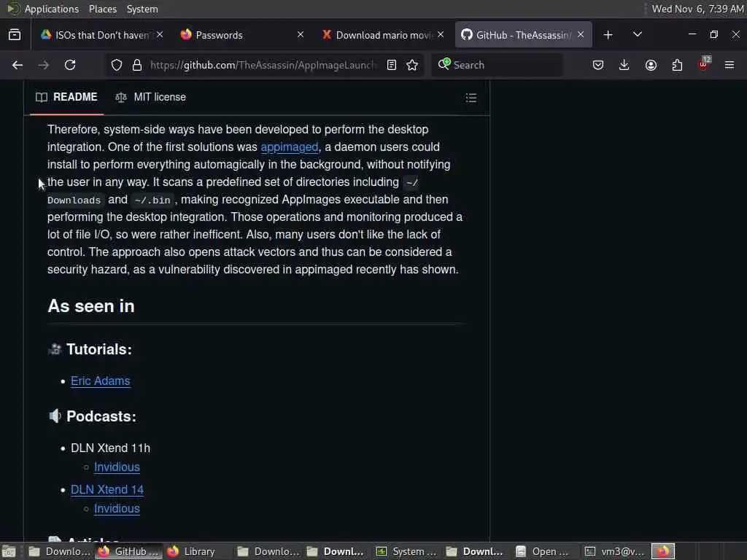
Task: Select the README tab
Action: tap(66, 97)
